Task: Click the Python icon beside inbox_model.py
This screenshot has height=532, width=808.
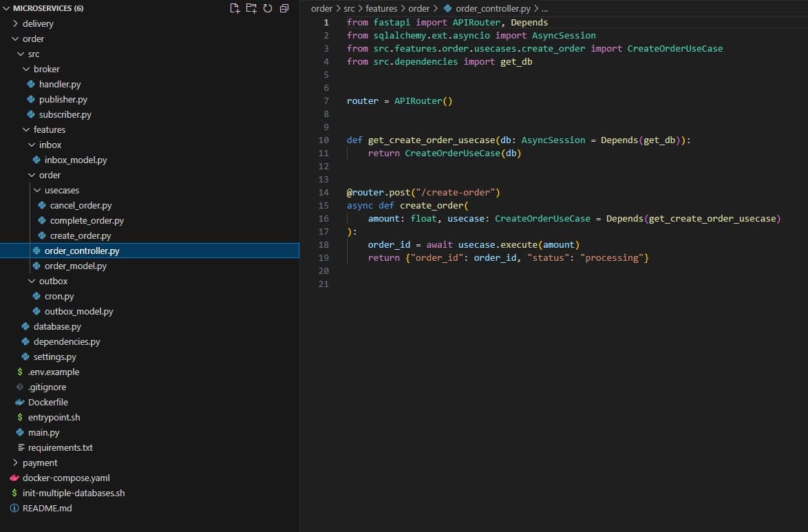Action: point(36,160)
